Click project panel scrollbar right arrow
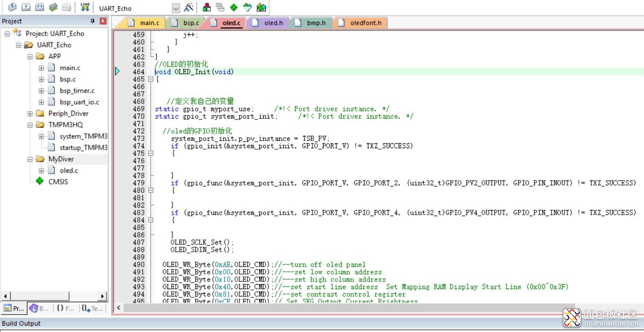 click(x=102, y=296)
